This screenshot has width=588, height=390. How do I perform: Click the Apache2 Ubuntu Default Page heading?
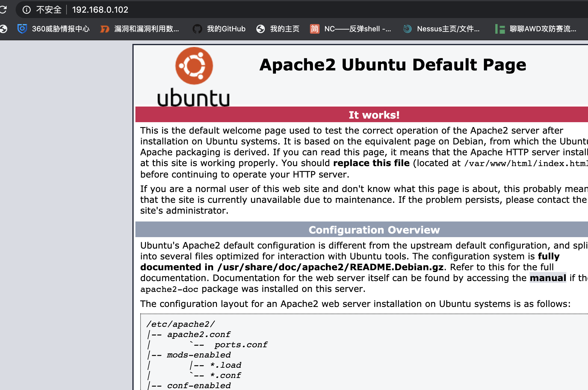[x=393, y=65]
